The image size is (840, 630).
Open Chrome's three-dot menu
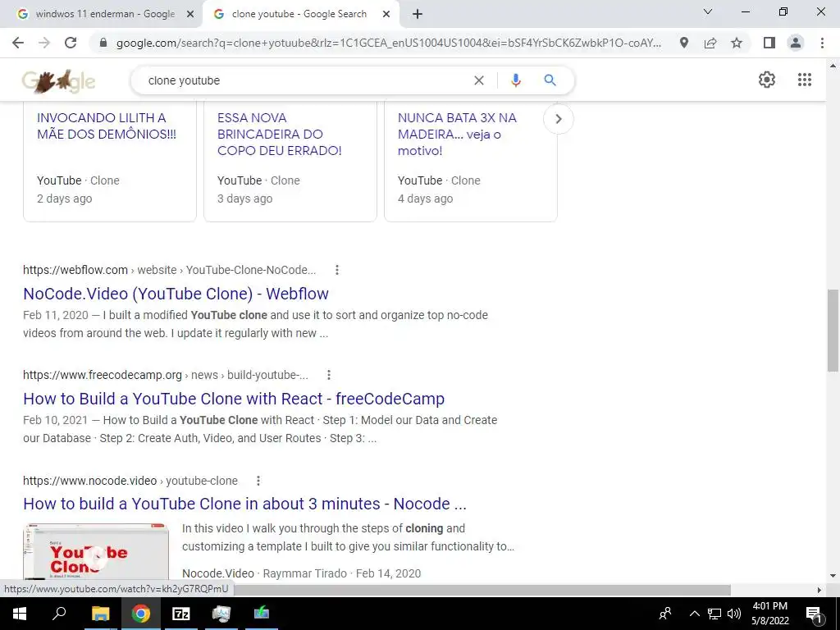[x=822, y=43]
